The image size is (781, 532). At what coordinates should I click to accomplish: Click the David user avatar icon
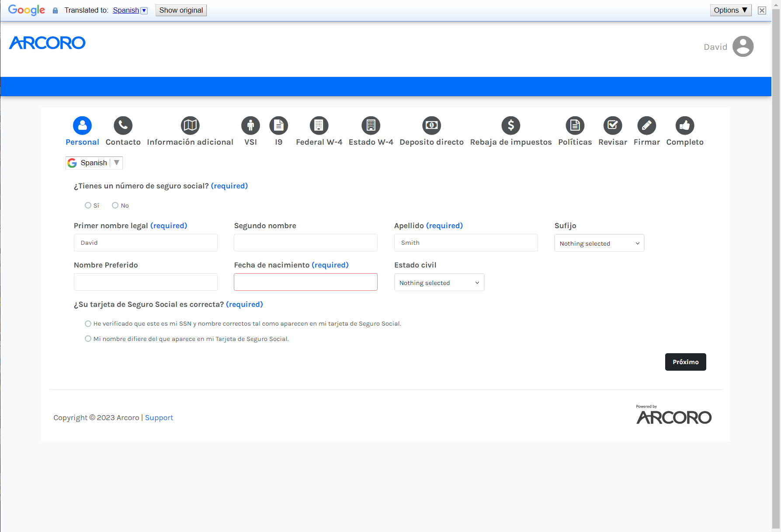743,46
